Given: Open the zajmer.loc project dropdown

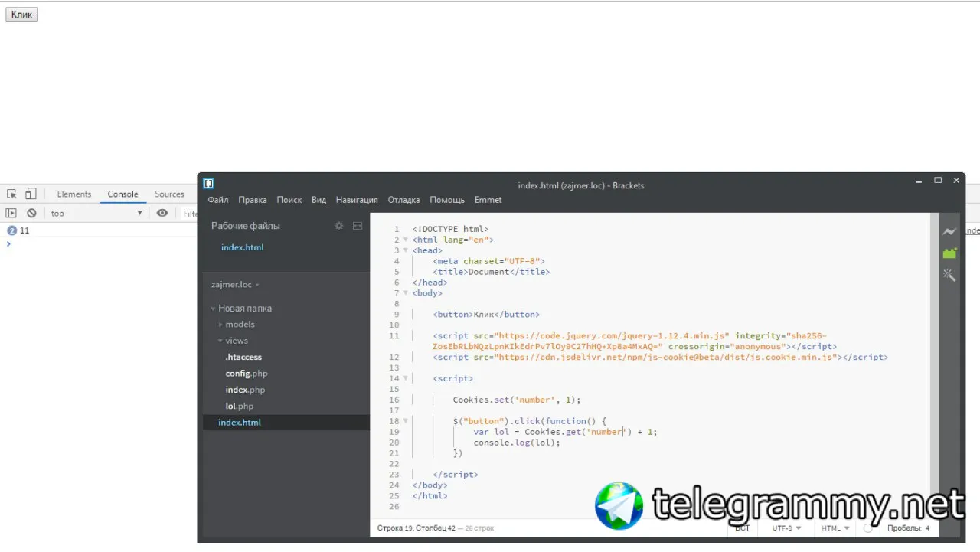Looking at the screenshot, I should tap(236, 285).
